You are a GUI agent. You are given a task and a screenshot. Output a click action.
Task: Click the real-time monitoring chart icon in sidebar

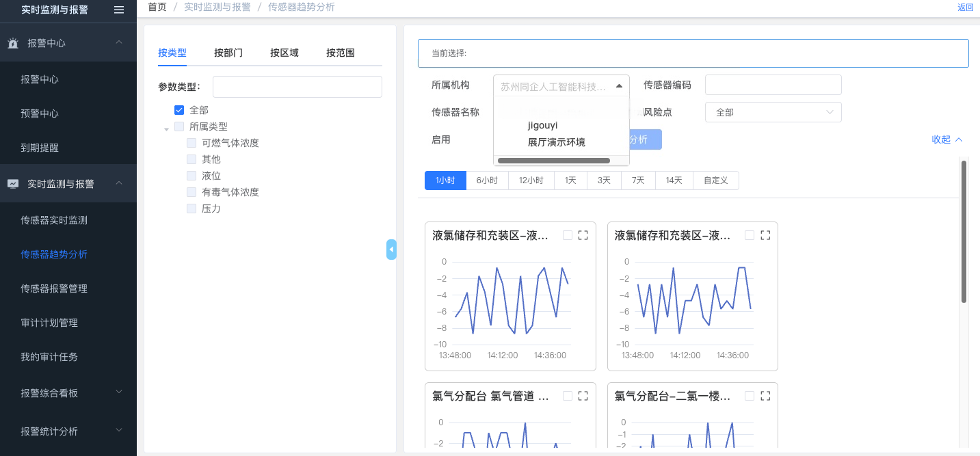tap(13, 184)
